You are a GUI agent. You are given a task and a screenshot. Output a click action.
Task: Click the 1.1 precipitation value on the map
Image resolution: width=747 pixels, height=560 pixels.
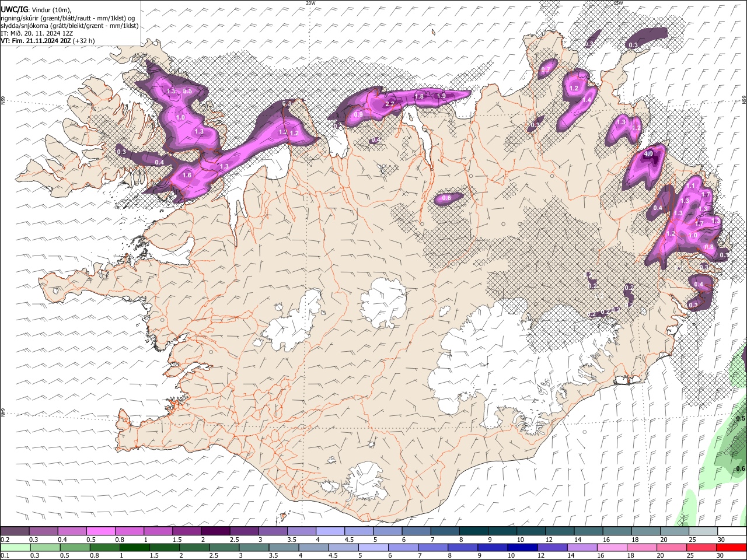click(692, 185)
